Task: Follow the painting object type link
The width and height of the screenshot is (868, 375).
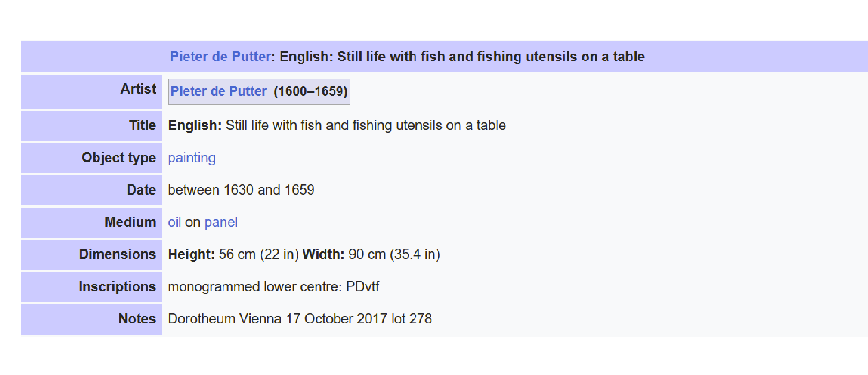Action: tap(192, 157)
